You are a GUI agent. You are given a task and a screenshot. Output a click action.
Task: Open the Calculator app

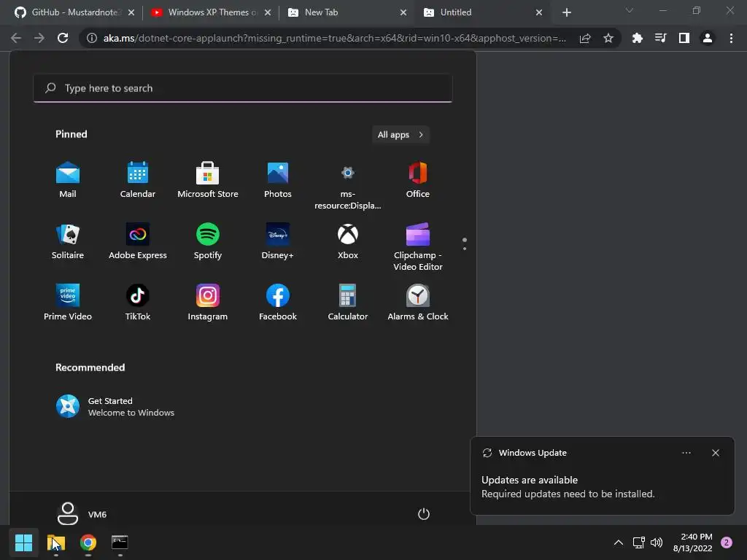point(348,303)
